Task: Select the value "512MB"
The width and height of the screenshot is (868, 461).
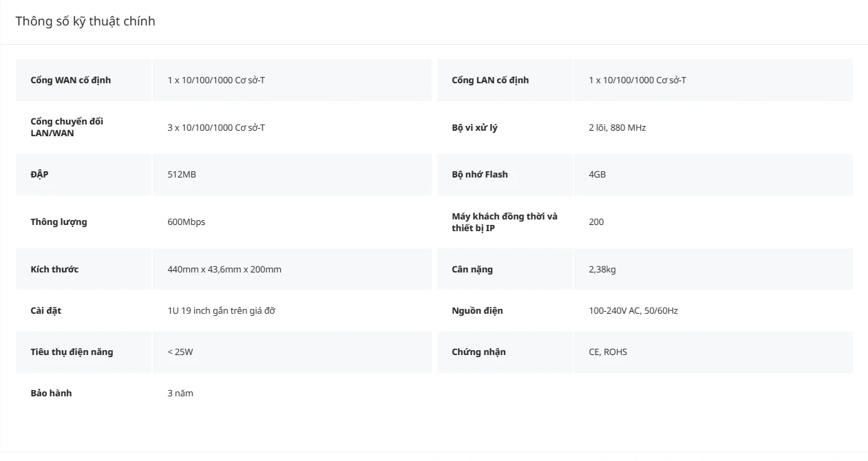Action: (x=182, y=174)
